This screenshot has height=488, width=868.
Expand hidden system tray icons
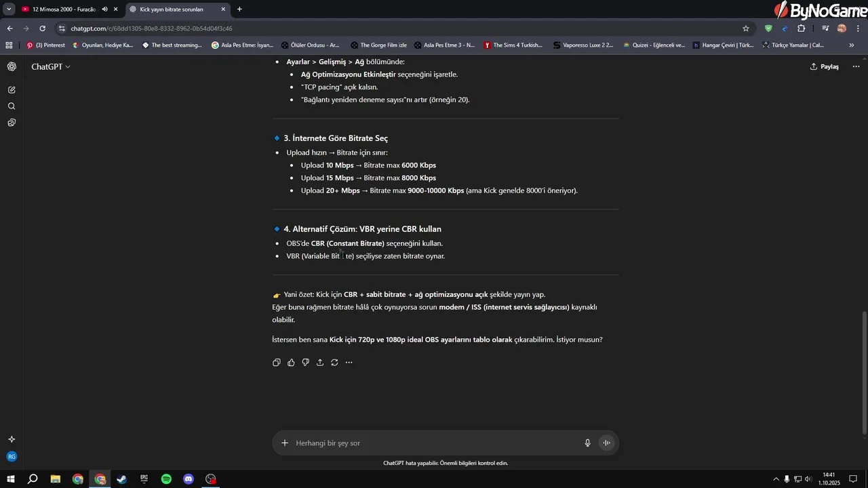pos(776,479)
